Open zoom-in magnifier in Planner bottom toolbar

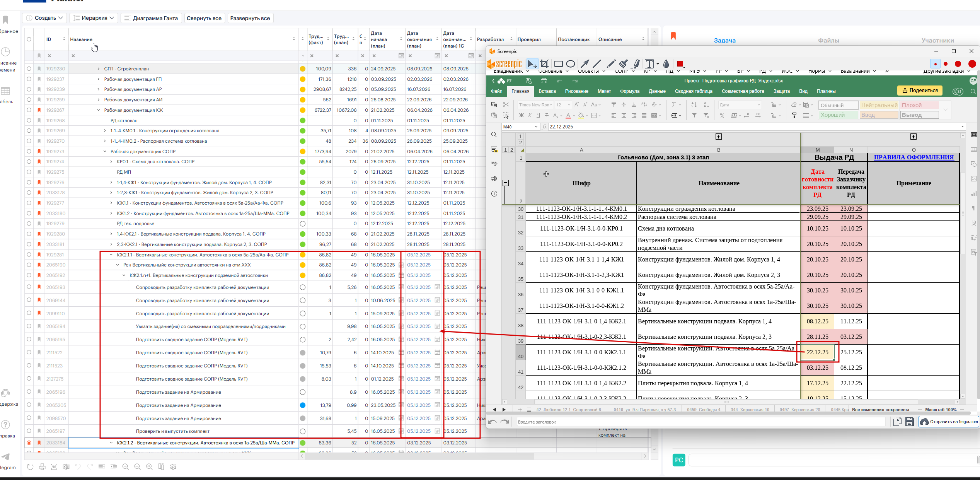click(126, 467)
